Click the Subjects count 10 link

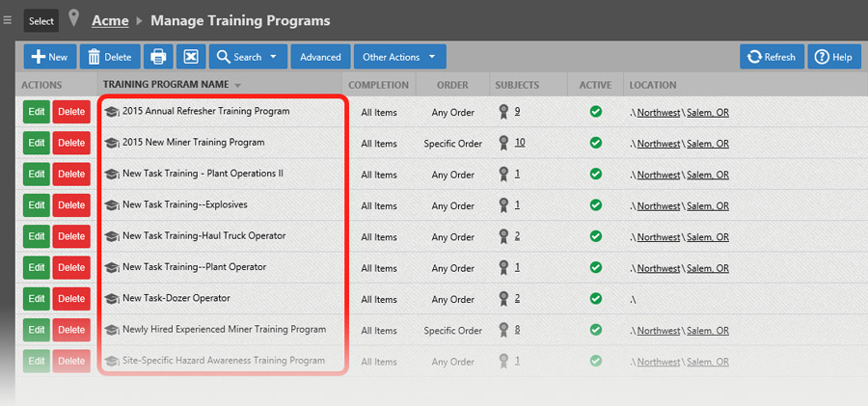(x=520, y=143)
